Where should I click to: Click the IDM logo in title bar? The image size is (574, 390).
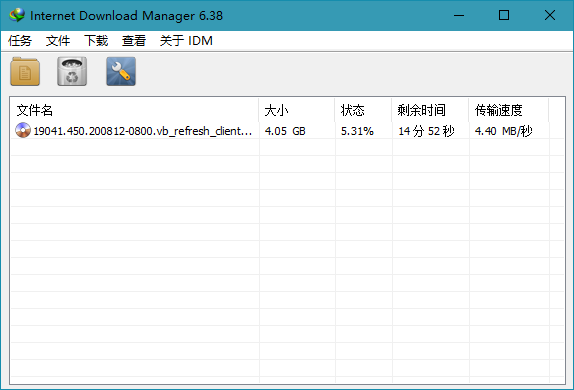click(x=17, y=15)
